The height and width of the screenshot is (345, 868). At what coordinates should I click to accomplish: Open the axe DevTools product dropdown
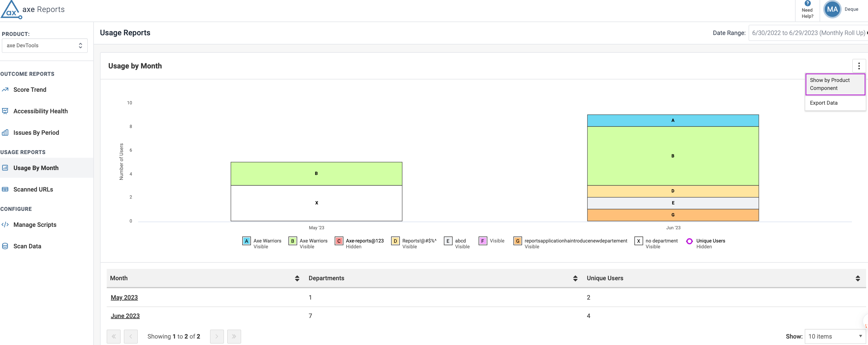(x=44, y=45)
